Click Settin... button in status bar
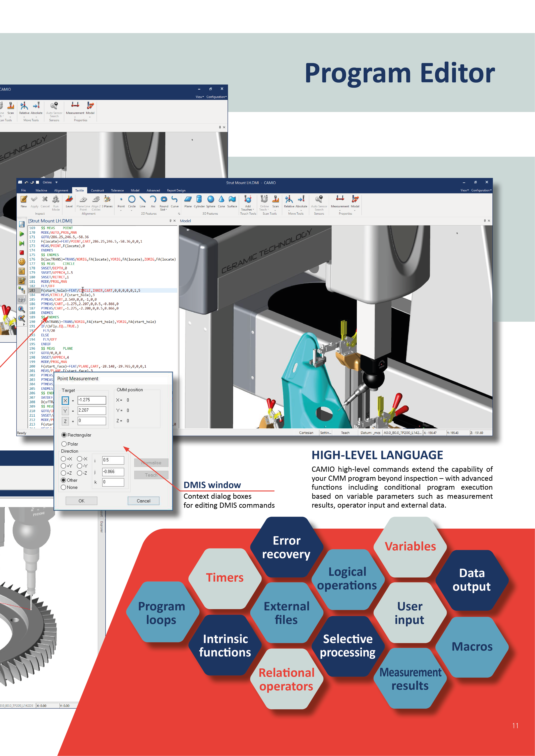The width and height of the screenshot is (535, 756). click(326, 433)
